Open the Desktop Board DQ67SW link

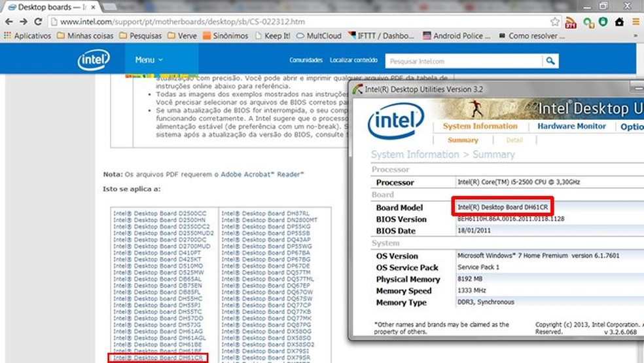[267, 298]
